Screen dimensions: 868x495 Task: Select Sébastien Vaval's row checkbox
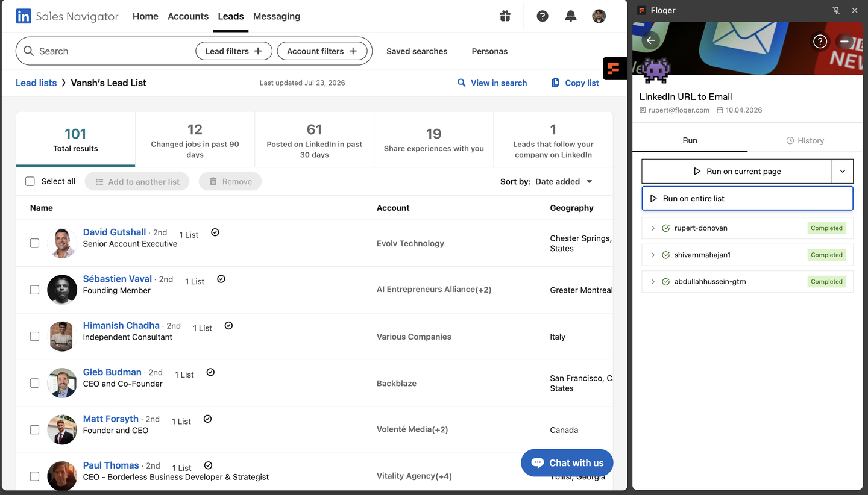click(34, 290)
